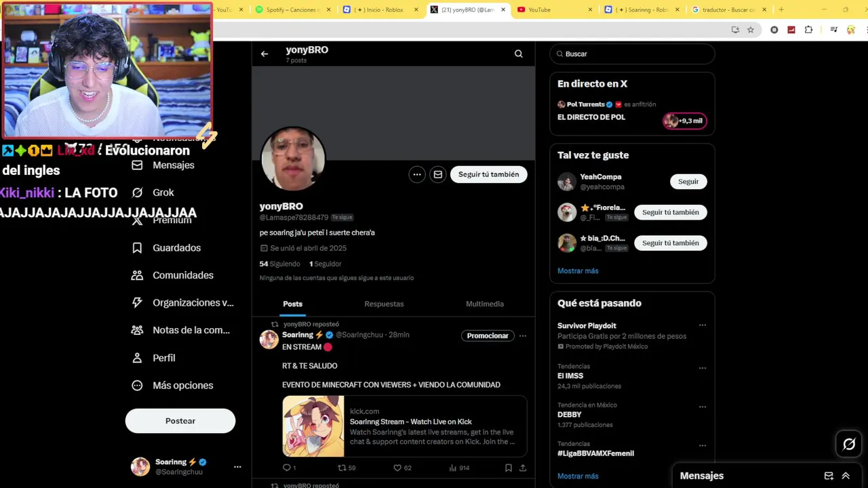Open Guardados in the sidebar
Screen dimensions: 868x488
pos(167,247)
